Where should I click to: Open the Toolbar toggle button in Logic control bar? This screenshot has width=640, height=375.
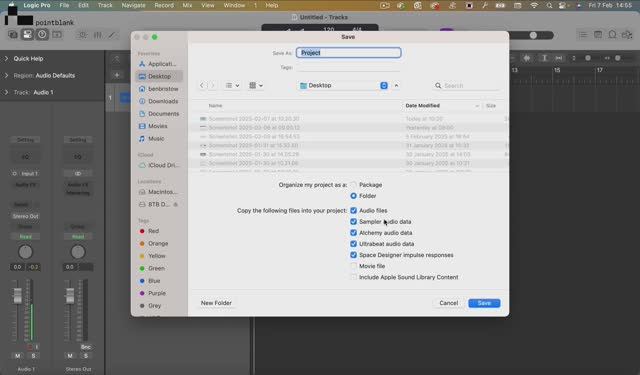click(57, 35)
